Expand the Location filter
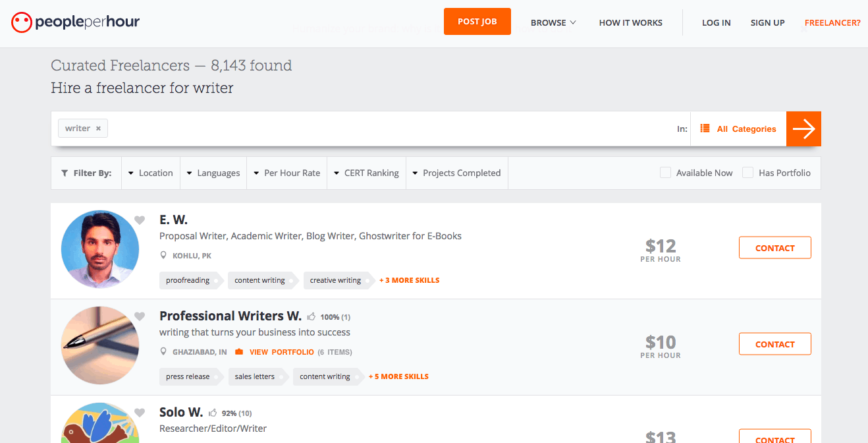 (150, 173)
